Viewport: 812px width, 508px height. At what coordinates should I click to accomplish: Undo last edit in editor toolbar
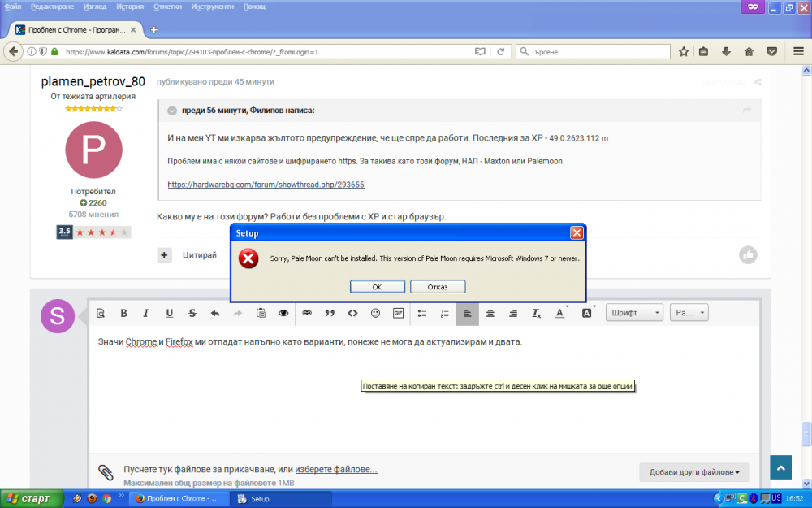pyautogui.click(x=215, y=313)
